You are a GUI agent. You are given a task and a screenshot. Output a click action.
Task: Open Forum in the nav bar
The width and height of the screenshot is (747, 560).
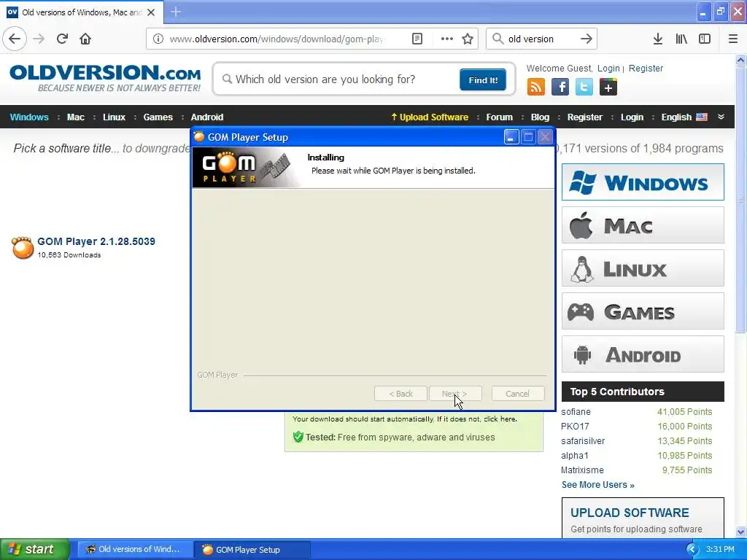tap(499, 117)
